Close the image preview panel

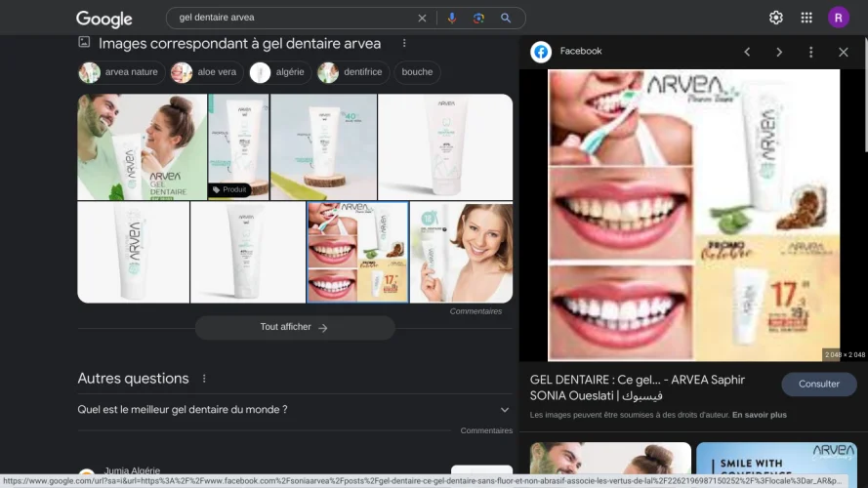point(844,52)
